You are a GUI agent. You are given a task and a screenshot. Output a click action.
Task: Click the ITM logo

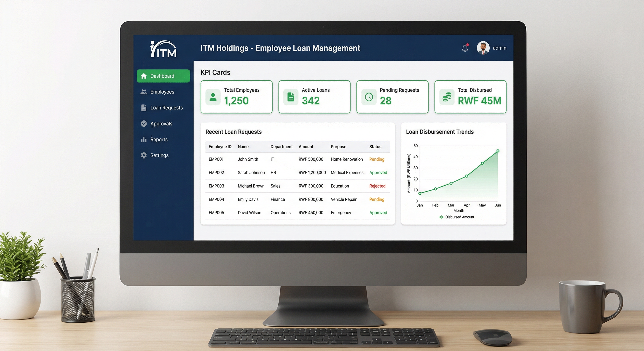point(164,49)
